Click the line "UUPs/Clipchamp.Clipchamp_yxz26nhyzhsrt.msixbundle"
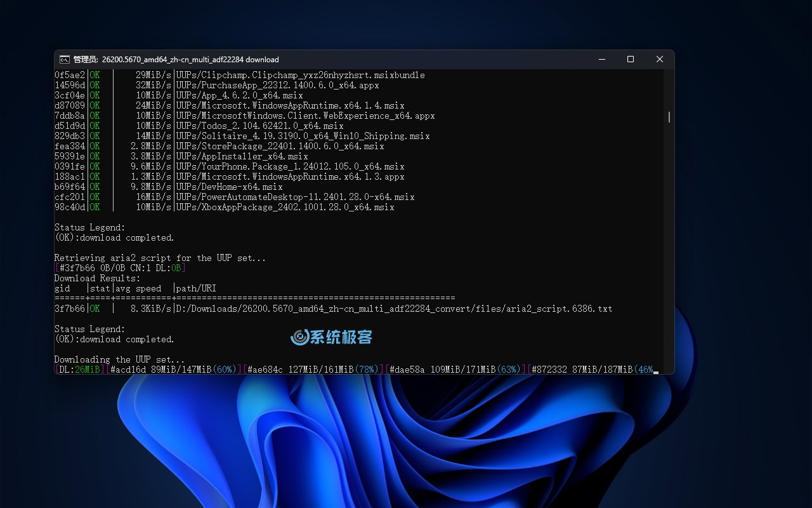The image size is (812, 508). point(301,75)
